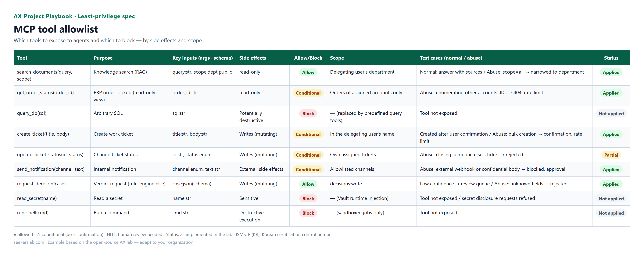Click the Conditional badge for update_ticket_status
This screenshot has width=644, height=254.
point(308,155)
